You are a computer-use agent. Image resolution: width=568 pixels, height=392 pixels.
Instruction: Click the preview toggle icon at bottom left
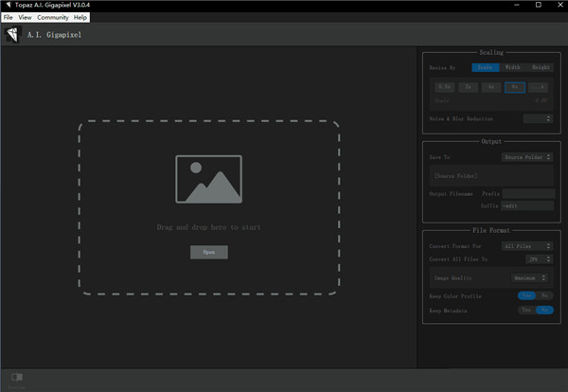coord(16,377)
